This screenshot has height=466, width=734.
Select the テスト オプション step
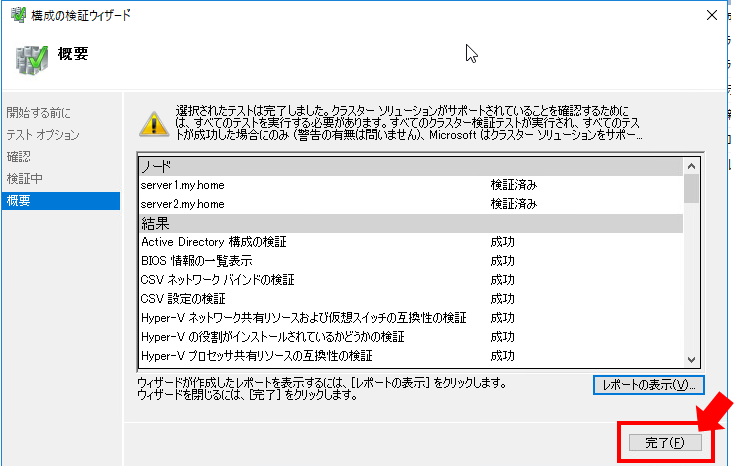43,135
